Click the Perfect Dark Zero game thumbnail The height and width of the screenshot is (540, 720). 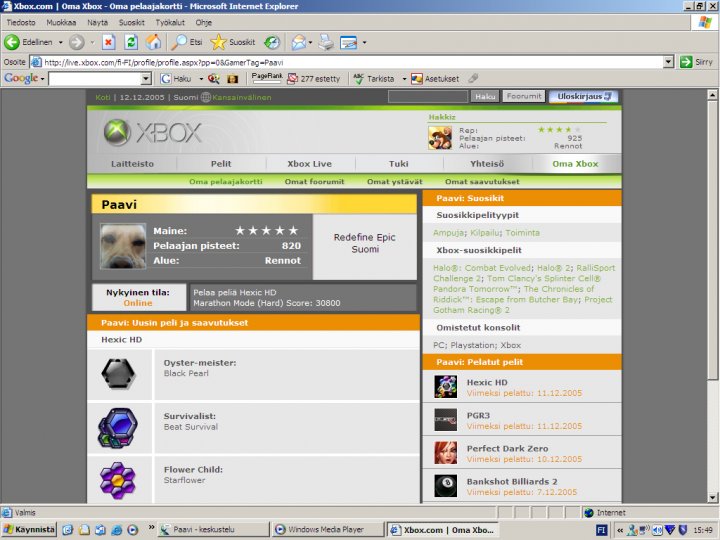pos(445,452)
